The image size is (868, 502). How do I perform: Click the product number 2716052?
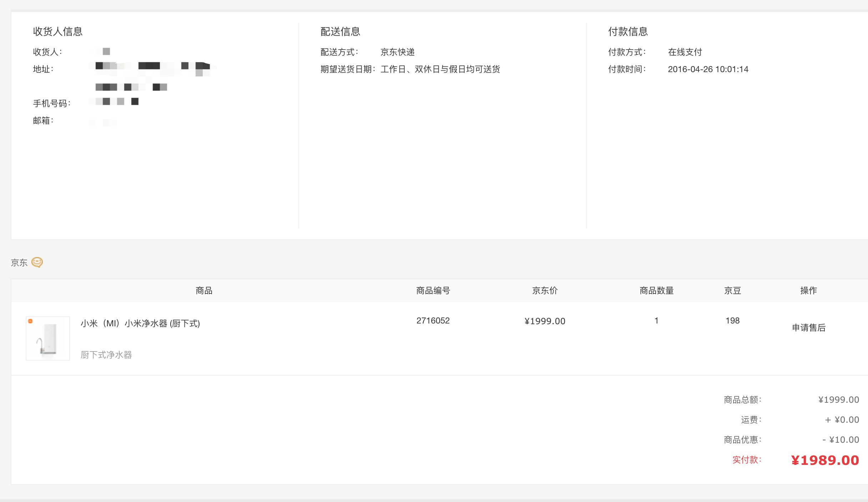pos(433,321)
